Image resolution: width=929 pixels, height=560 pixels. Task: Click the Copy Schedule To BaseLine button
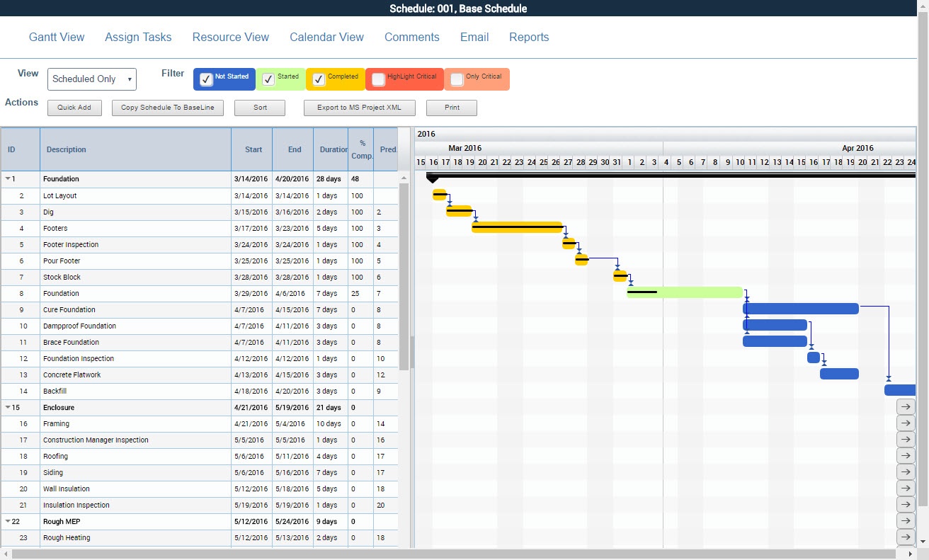tap(167, 108)
